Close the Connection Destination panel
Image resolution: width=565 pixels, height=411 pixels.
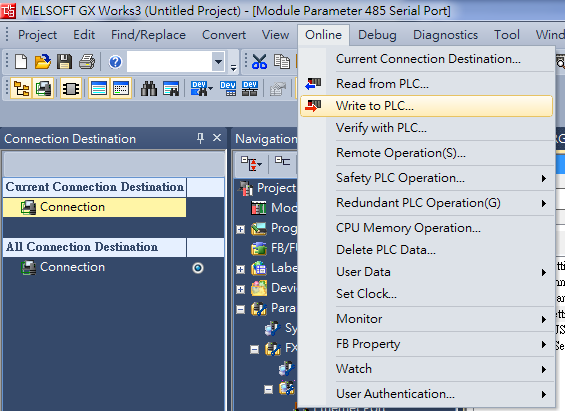(217, 138)
